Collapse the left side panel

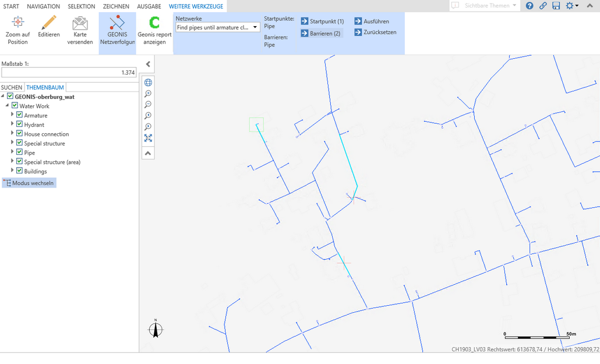click(x=148, y=64)
